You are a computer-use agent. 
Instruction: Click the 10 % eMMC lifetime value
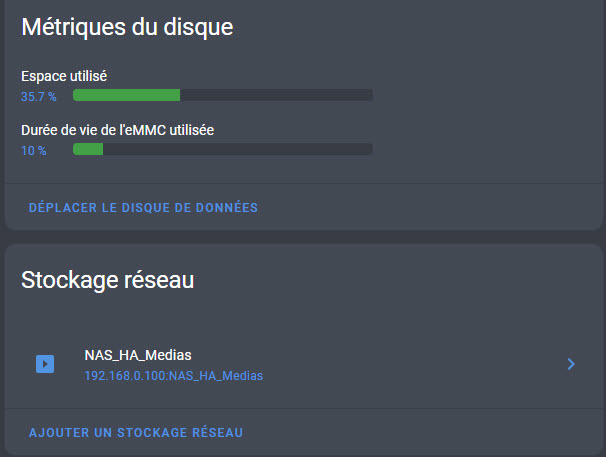point(34,151)
